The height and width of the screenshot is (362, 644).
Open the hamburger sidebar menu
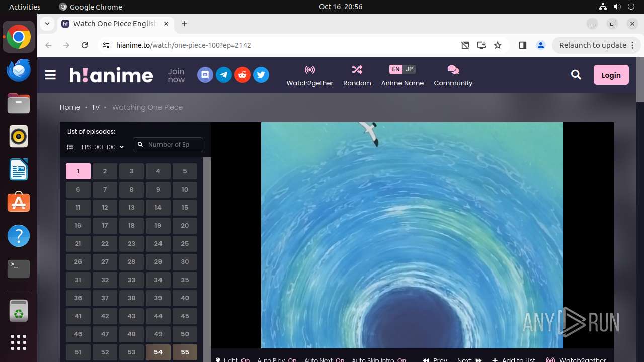pyautogui.click(x=50, y=75)
